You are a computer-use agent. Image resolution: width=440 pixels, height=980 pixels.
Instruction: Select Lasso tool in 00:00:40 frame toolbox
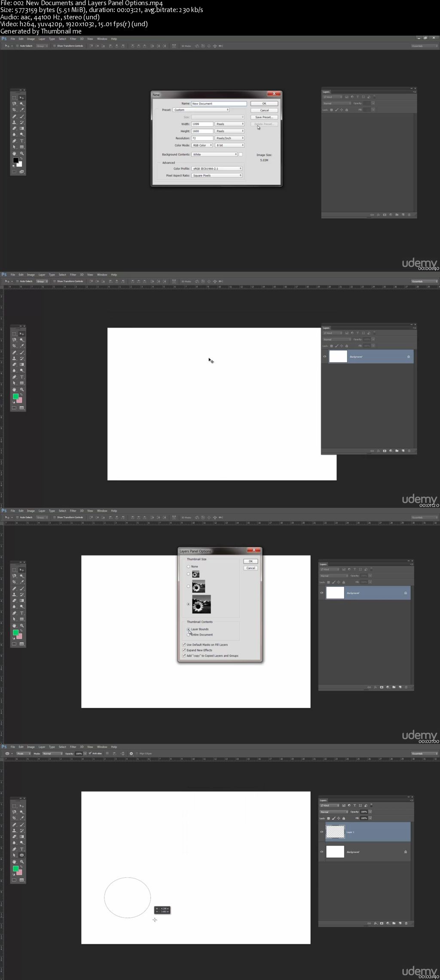[x=14, y=104]
